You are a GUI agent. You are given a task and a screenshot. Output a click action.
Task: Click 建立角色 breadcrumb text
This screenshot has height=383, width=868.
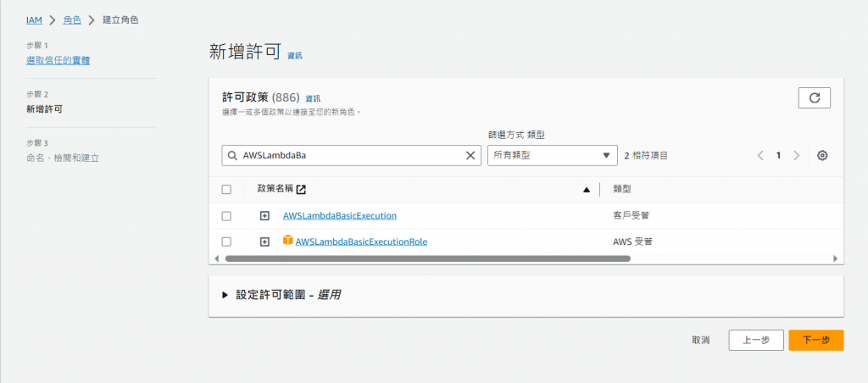point(120,20)
